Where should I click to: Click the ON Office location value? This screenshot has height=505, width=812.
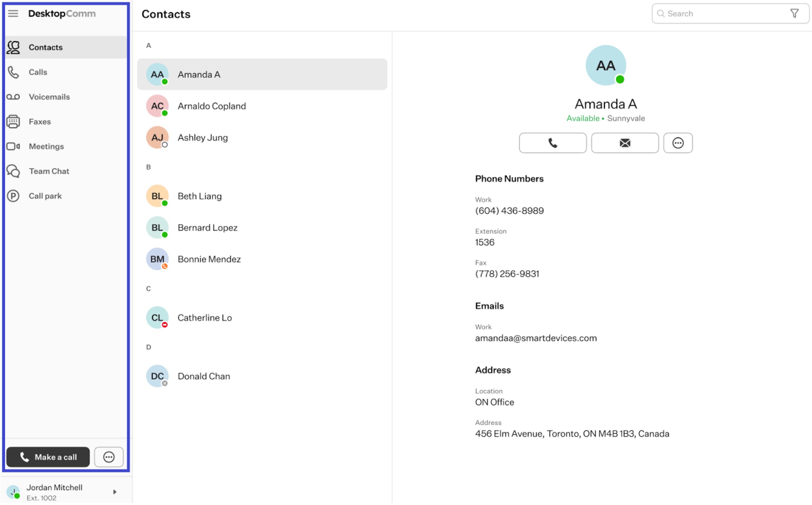494,403
